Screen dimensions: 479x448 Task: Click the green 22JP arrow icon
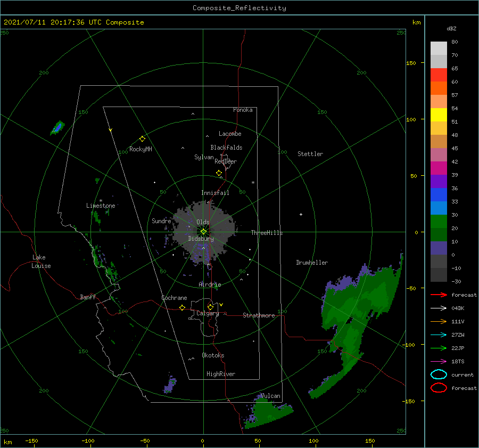click(x=439, y=348)
